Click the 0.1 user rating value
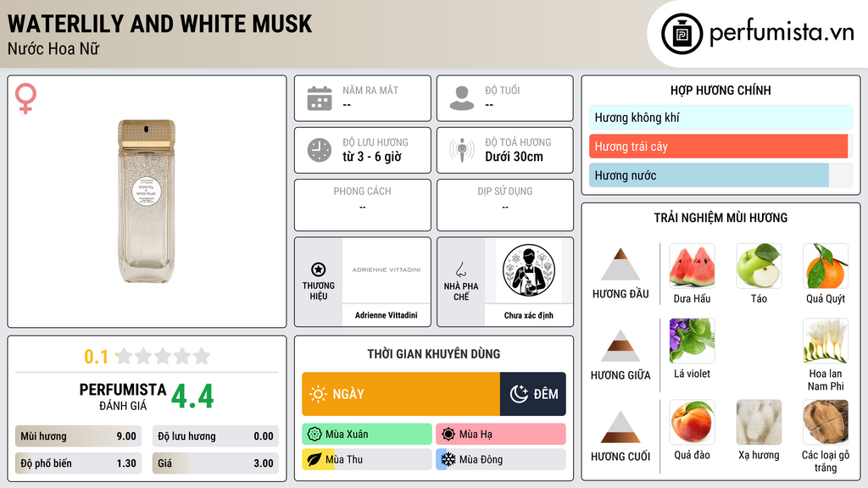 click(x=97, y=357)
